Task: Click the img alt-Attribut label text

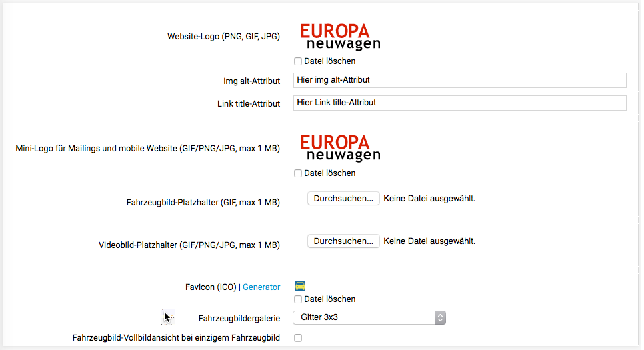Action: (251, 81)
